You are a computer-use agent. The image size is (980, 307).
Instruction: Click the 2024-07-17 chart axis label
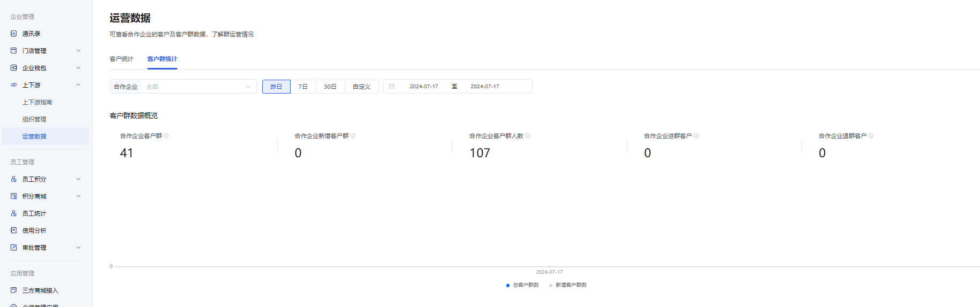(549, 272)
